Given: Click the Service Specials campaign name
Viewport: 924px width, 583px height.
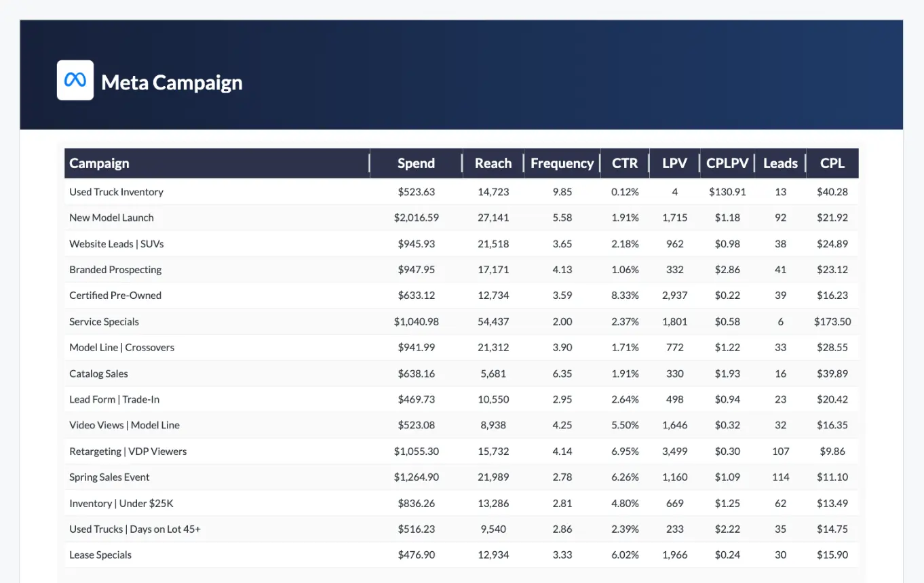Looking at the screenshot, I should (104, 322).
